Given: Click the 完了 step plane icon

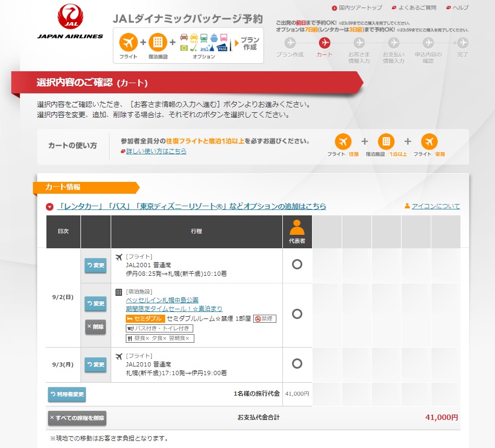Looking at the screenshot, I should 463,43.
